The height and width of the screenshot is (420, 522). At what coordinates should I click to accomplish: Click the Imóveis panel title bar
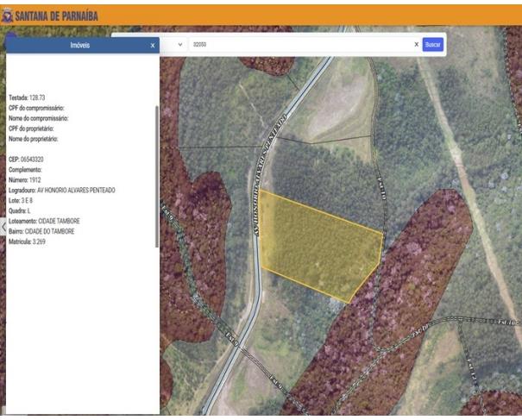tap(80, 45)
